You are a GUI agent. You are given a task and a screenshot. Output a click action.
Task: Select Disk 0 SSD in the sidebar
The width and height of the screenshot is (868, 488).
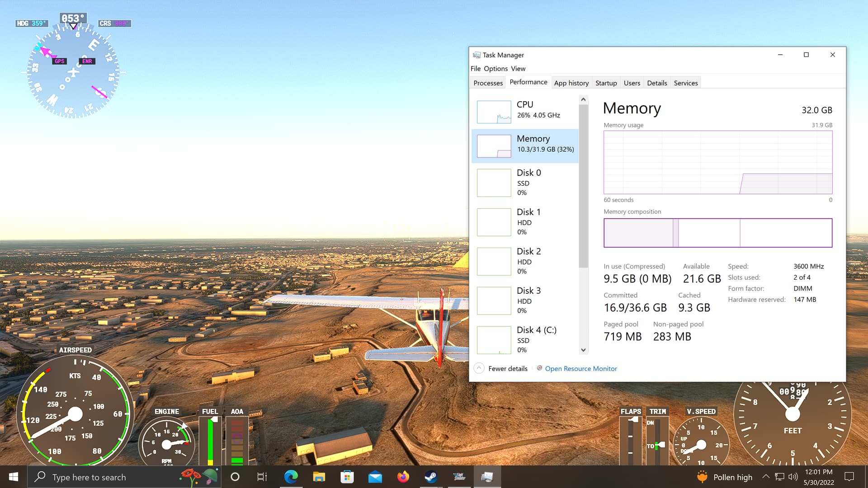(525, 183)
